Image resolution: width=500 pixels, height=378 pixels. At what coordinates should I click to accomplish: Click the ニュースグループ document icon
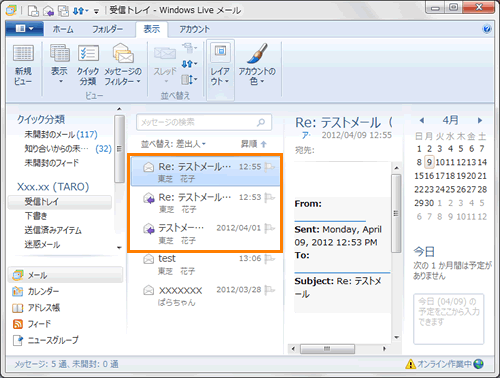(x=18, y=340)
